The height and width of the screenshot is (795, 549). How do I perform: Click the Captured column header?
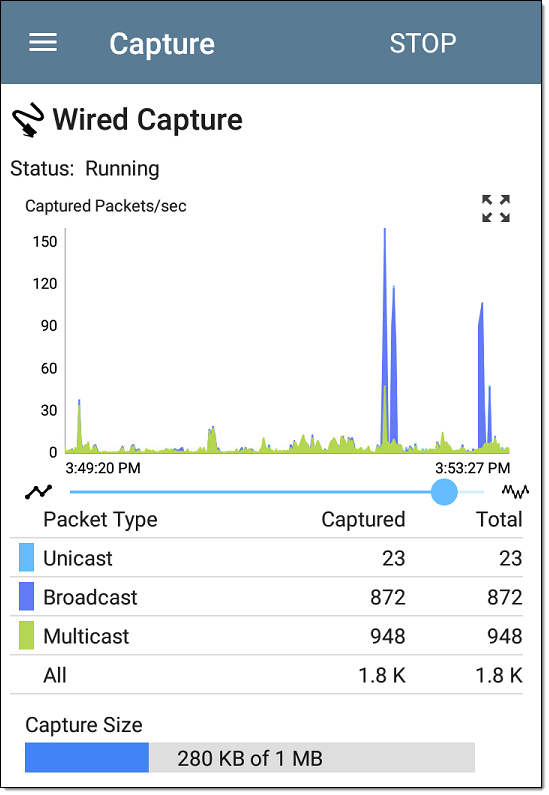click(x=363, y=519)
